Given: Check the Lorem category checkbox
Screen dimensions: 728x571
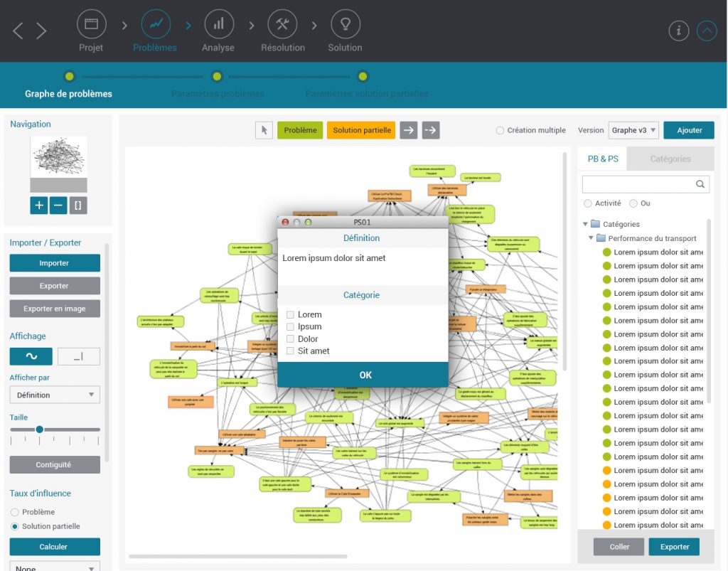Looking at the screenshot, I should click(x=290, y=315).
